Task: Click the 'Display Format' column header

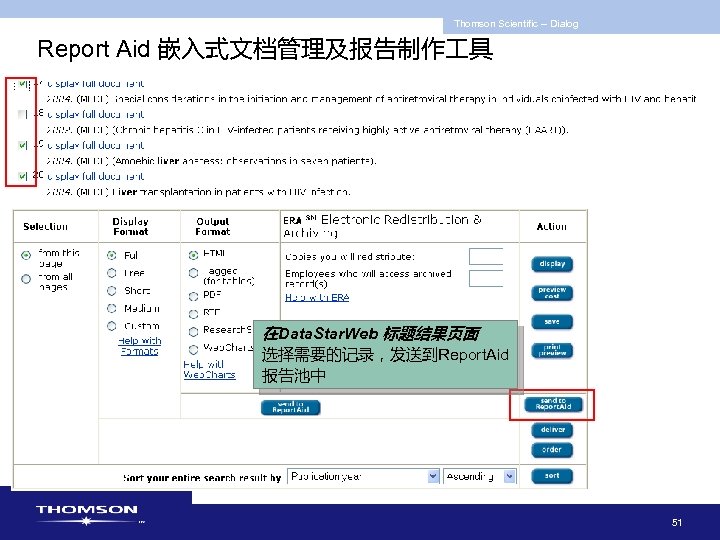Action: click(x=130, y=226)
